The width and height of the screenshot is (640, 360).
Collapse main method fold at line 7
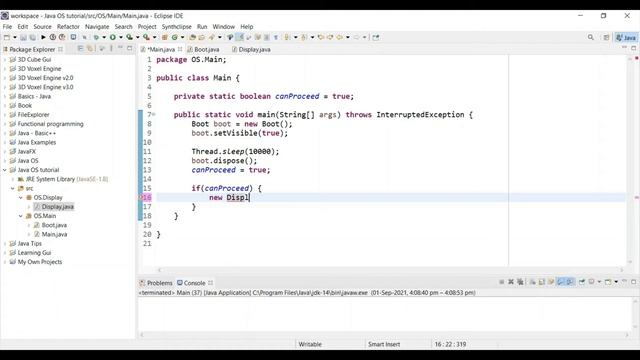point(154,115)
